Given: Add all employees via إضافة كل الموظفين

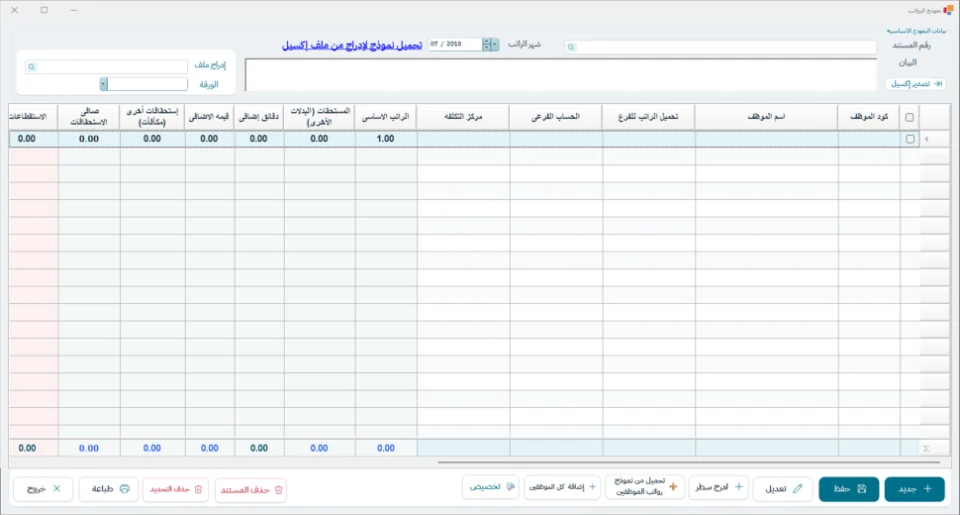Looking at the screenshot, I should click(x=562, y=487).
